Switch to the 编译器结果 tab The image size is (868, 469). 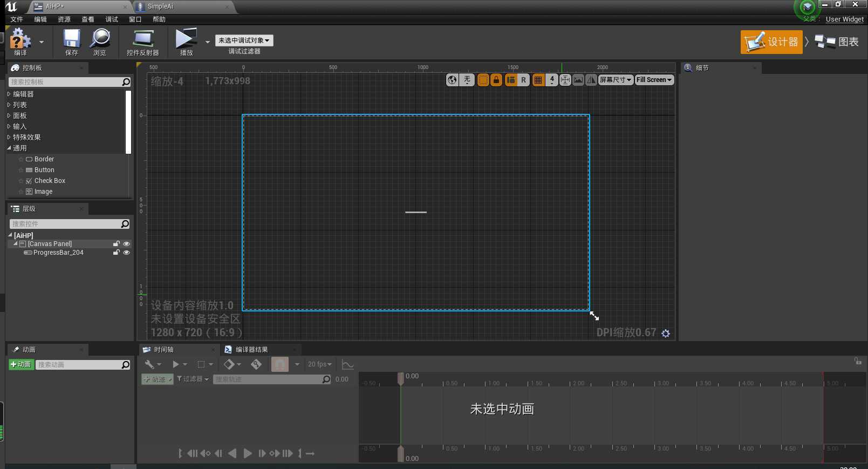(x=251, y=350)
